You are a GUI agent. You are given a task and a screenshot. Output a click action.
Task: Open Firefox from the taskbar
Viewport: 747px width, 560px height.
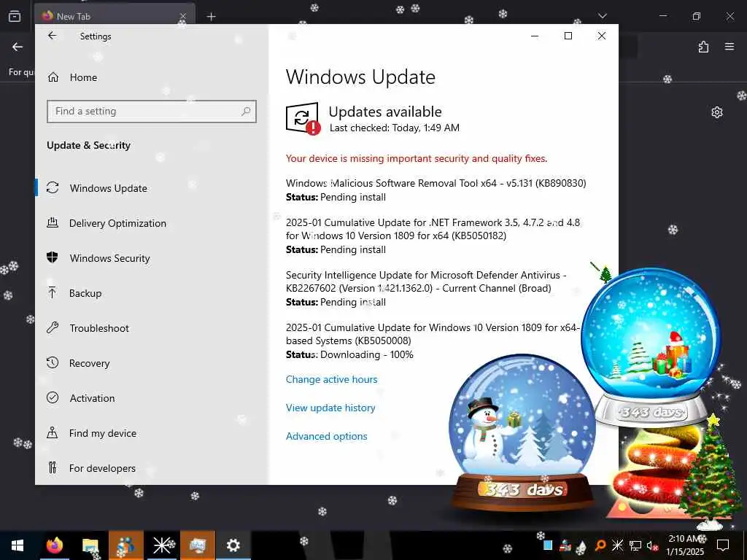[54, 545]
